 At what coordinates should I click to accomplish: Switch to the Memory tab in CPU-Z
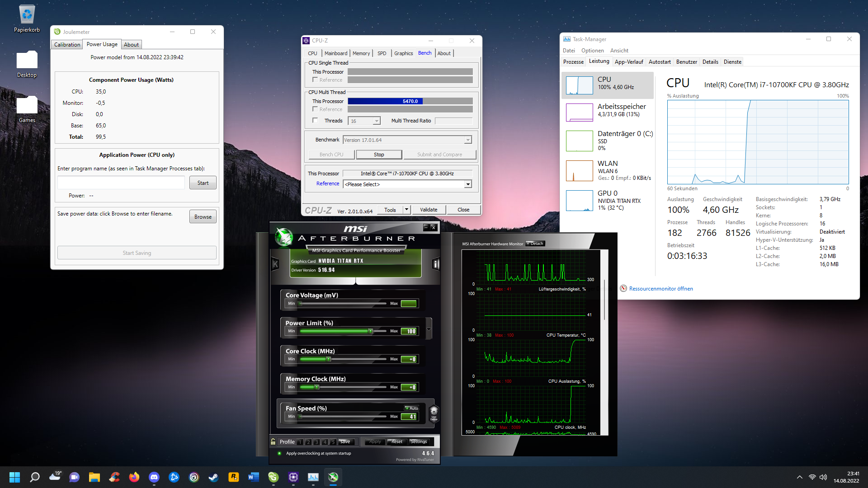[361, 53]
